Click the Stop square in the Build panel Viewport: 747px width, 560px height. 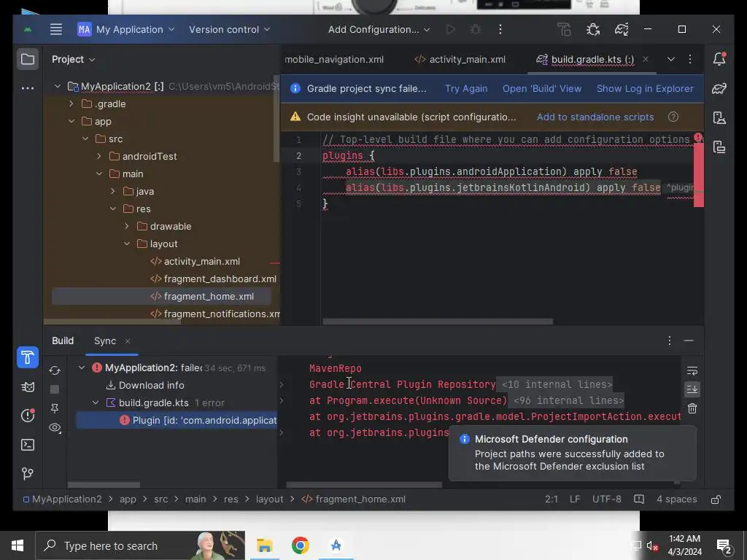click(x=55, y=389)
